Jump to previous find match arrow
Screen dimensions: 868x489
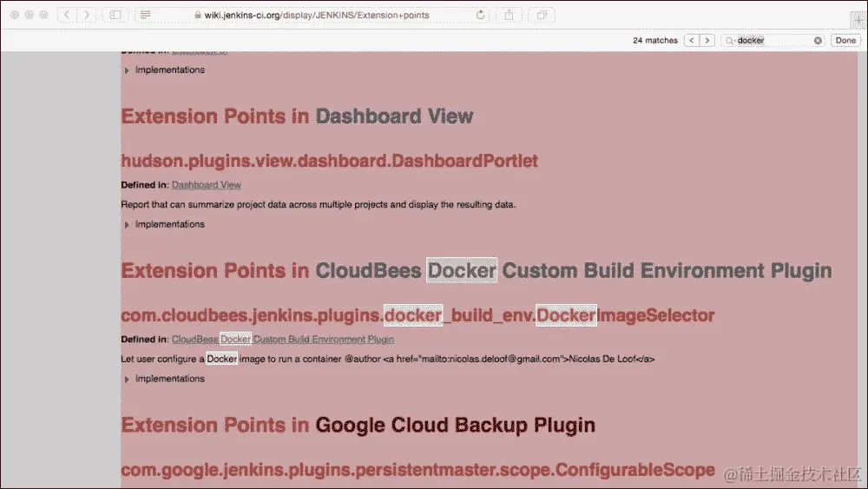(x=692, y=41)
